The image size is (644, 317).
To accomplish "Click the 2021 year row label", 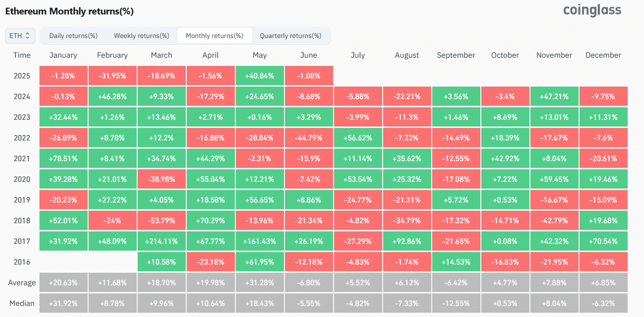I will click(x=22, y=158).
